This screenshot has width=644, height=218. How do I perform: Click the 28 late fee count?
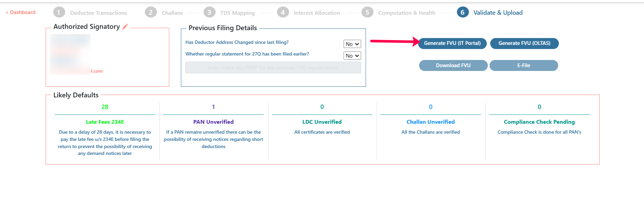[x=105, y=107]
